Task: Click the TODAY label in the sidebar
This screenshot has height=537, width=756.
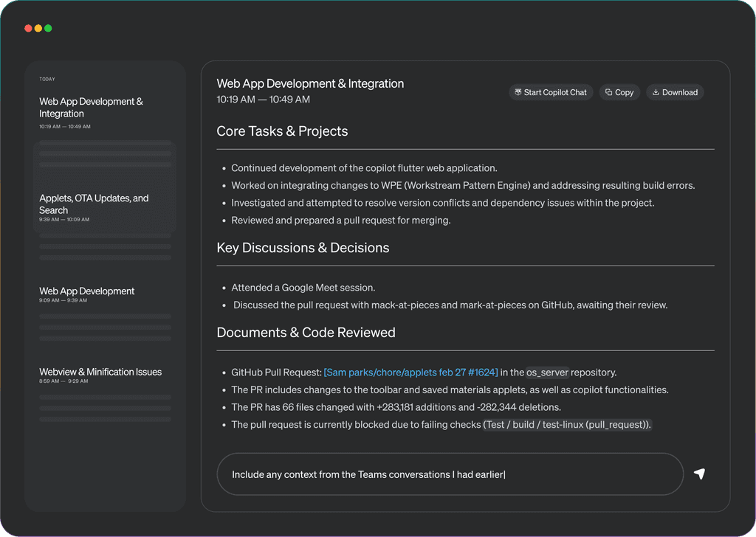Action: (x=47, y=79)
